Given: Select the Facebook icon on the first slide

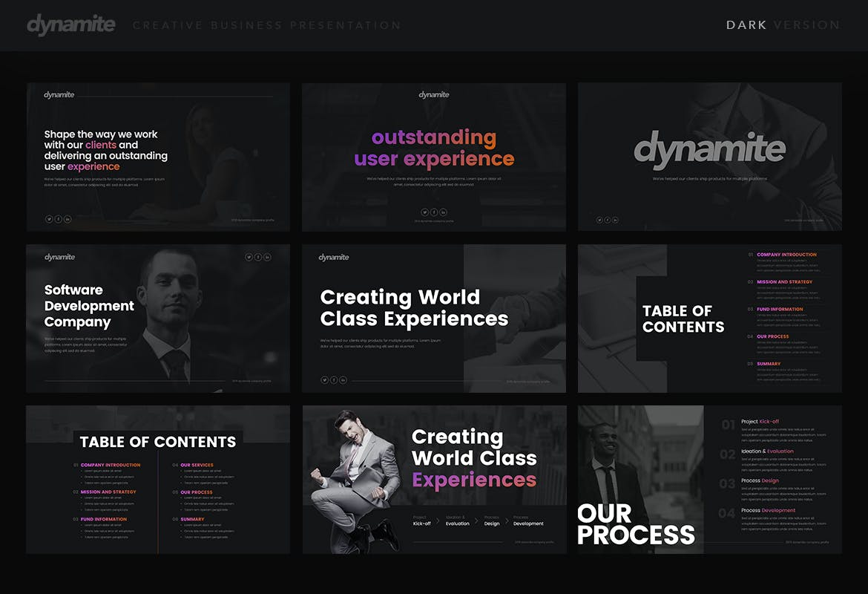Looking at the screenshot, I should 58,218.
